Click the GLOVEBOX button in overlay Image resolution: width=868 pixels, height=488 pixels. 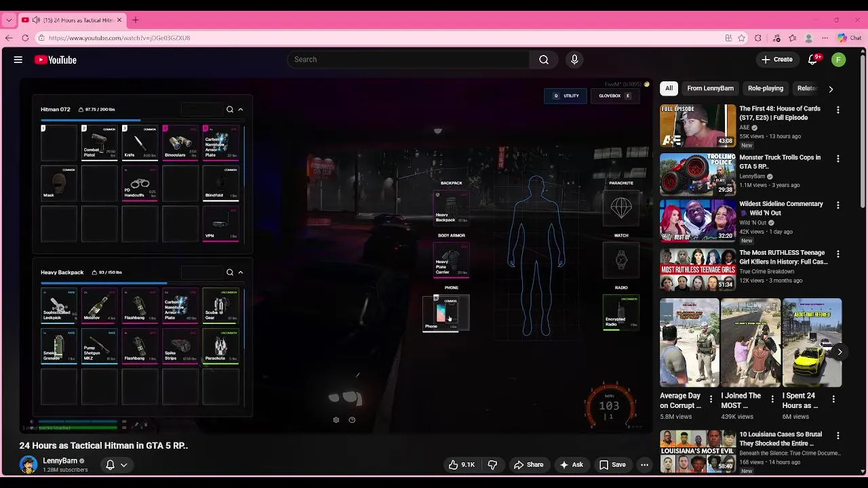[614, 96]
